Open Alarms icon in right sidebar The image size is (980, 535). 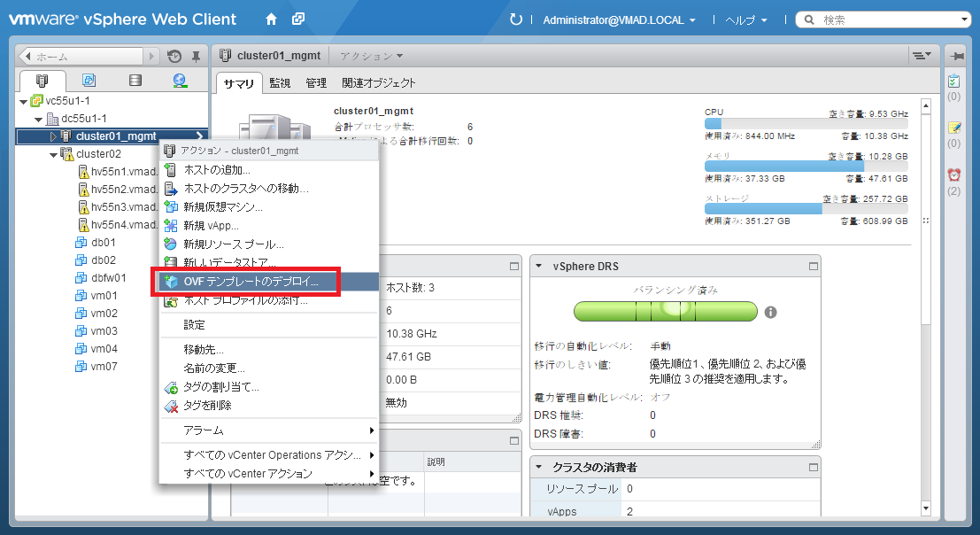[953, 174]
